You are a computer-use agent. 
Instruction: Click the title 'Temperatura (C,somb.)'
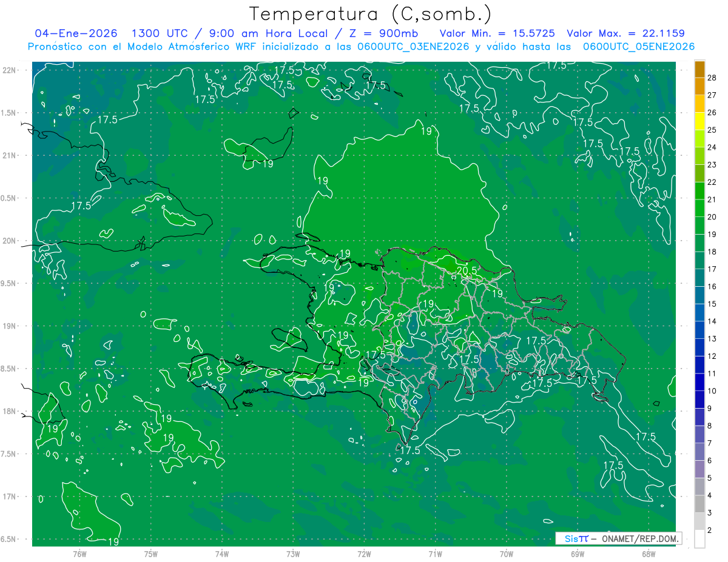[371, 15]
